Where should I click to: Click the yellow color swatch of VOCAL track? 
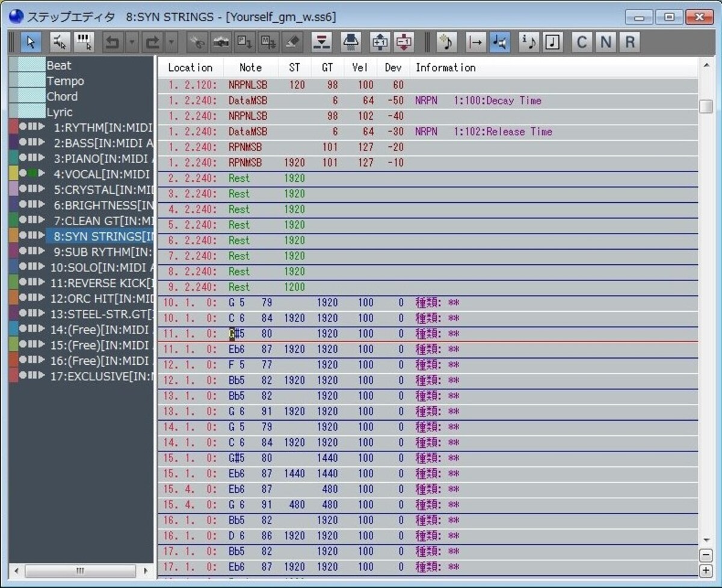coord(13,174)
